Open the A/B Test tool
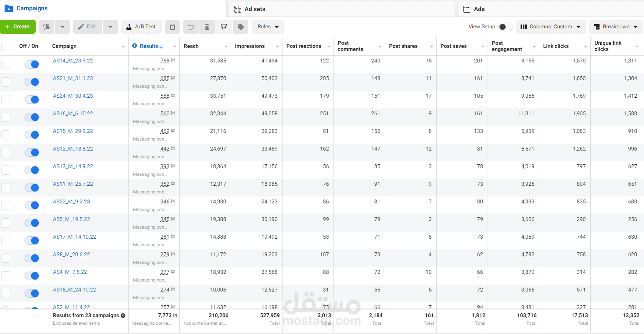 coord(141,27)
